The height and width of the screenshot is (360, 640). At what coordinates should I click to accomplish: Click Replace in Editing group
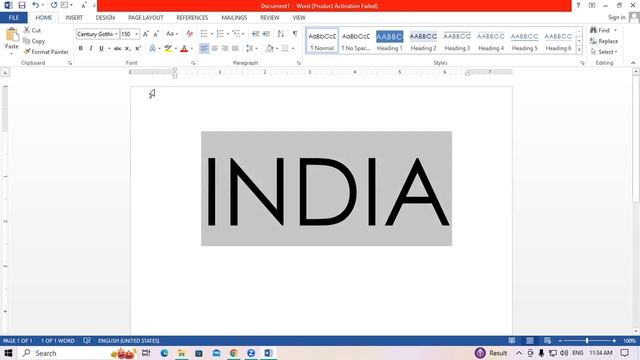coord(604,41)
